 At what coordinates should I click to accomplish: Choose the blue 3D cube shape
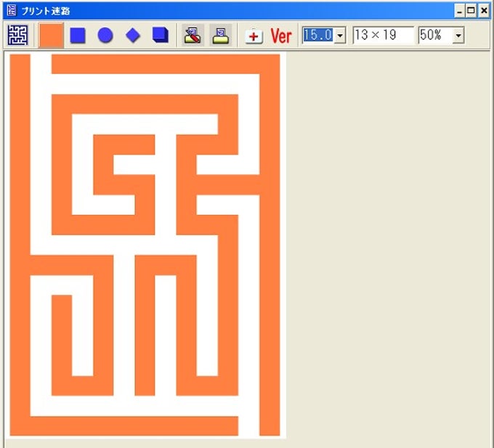[x=161, y=35]
